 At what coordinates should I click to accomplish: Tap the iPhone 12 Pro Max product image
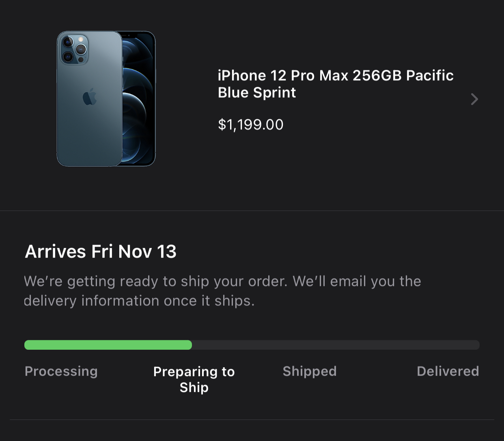pos(106,99)
